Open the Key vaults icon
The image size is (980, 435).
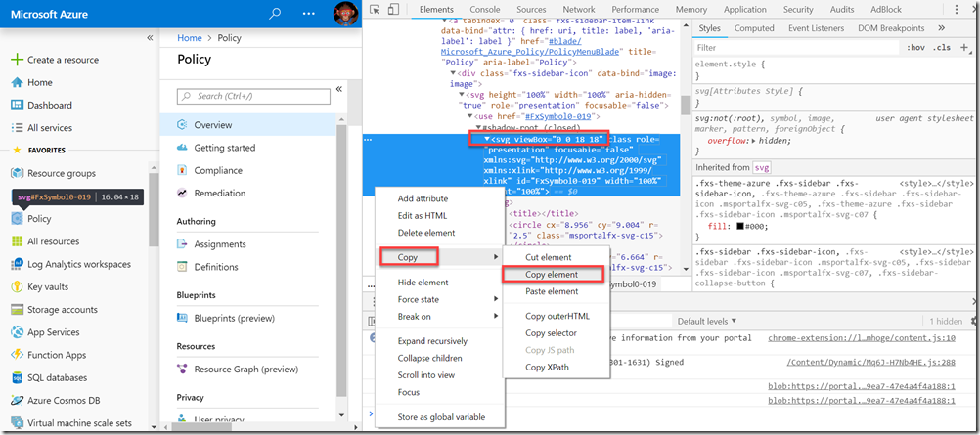(x=17, y=286)
